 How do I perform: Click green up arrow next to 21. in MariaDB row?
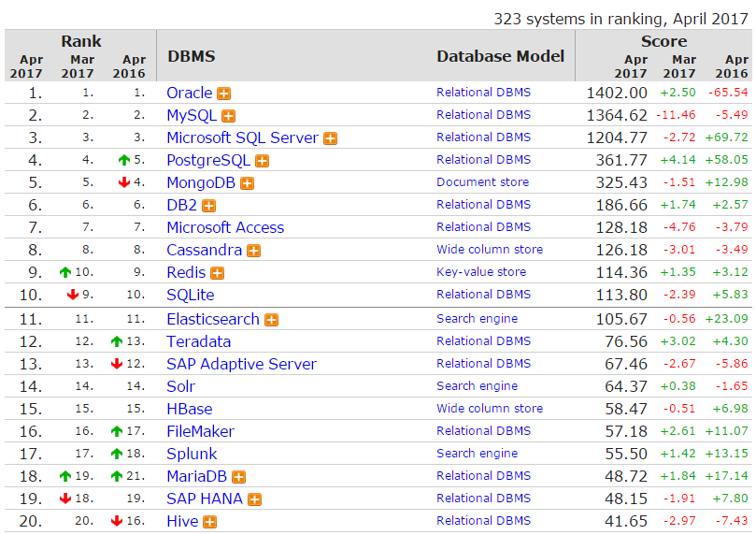click(x=117, y=476)
